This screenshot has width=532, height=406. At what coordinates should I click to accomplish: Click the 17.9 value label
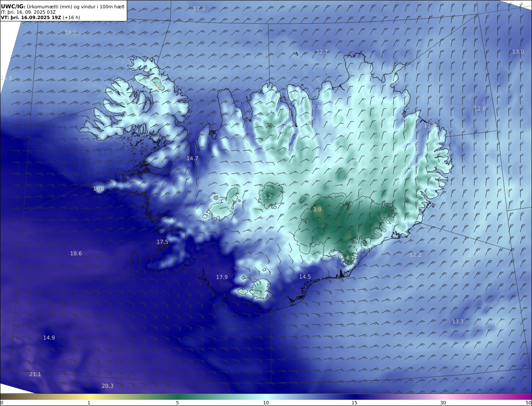pyautogui.click(x=222, y=277)
